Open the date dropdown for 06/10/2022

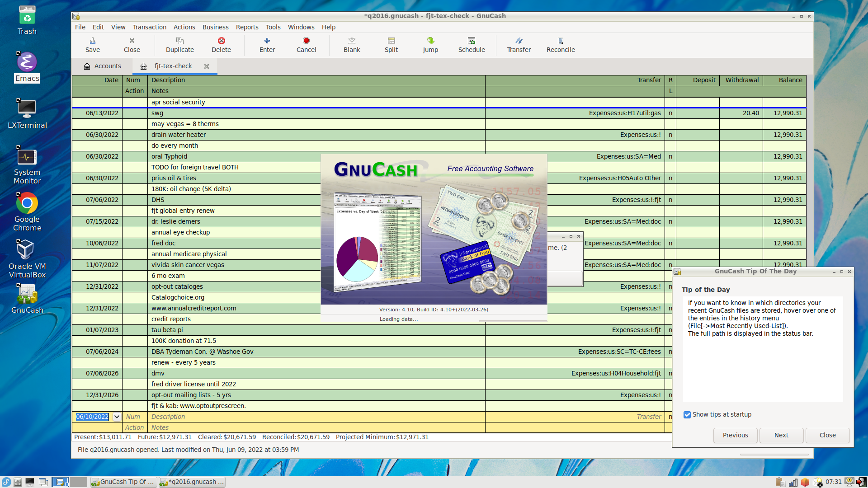(117, 417)
